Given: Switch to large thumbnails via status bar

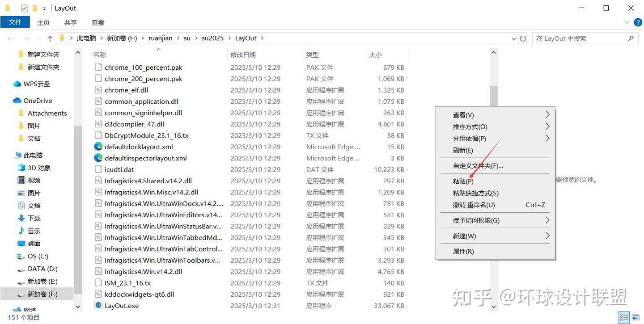Looking at the screenshot, I should tap(636, 317).
